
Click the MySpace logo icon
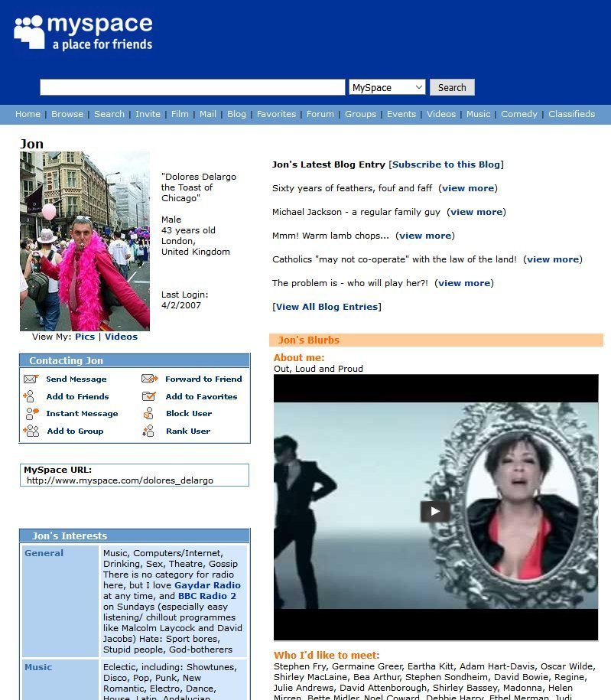click(30, 32)
